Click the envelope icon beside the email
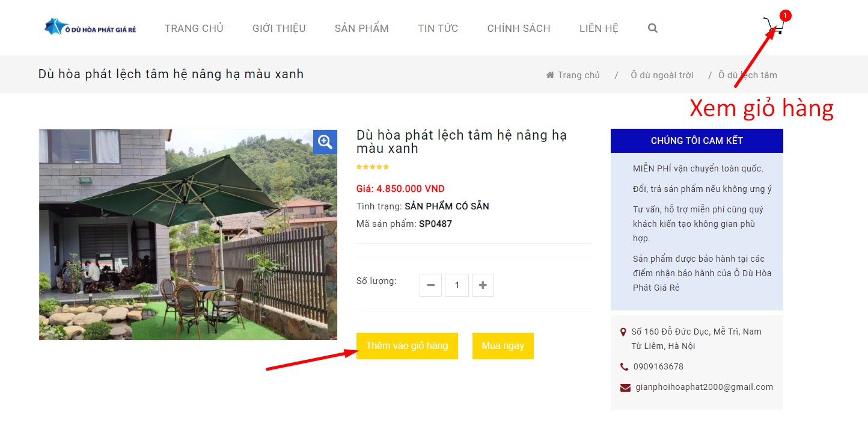 pyautogui.click(x=625, y=387)
